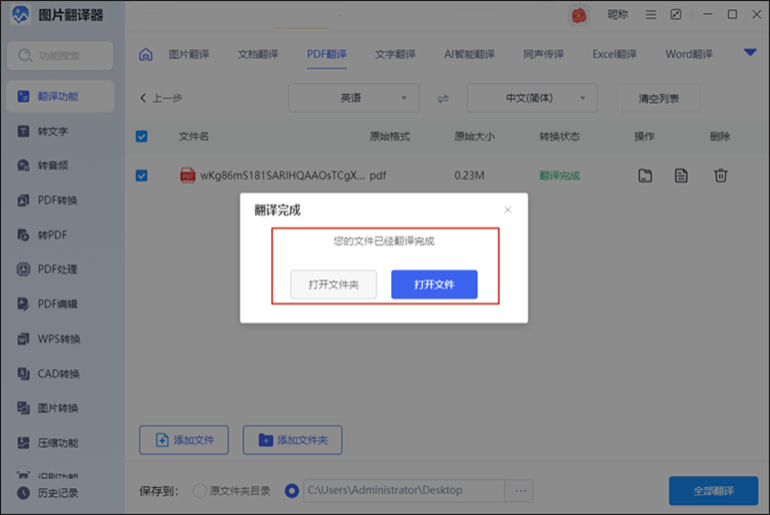Click the file name wKg86mS181SARIHQAAOsTCgX...

click(282, 175)
